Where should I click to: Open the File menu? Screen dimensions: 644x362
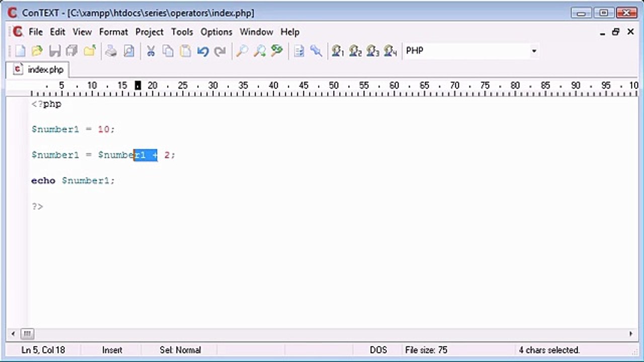click(x=36, y=32)
